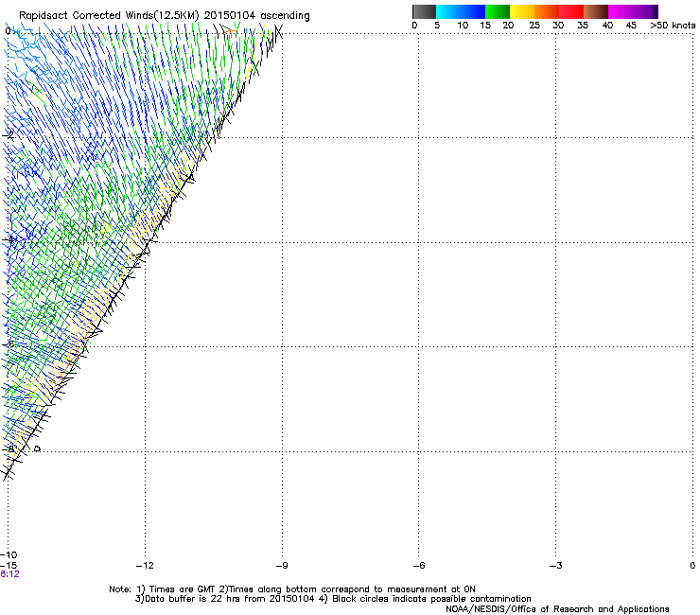Click the plot title 'Rapidscat Corrected Winds(12.5KM) 20150104 ascending'
Viewport: 700px width, 615px height.
(x=165, y=16)
